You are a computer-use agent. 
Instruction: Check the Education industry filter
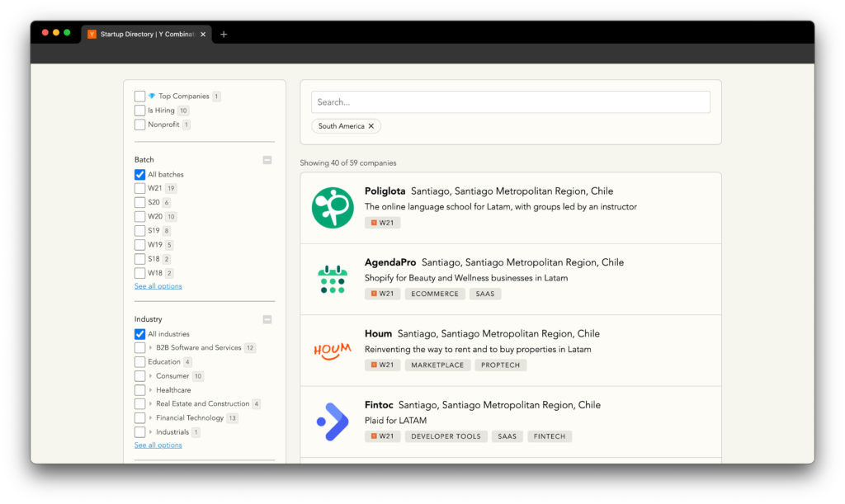click(139, 361)
